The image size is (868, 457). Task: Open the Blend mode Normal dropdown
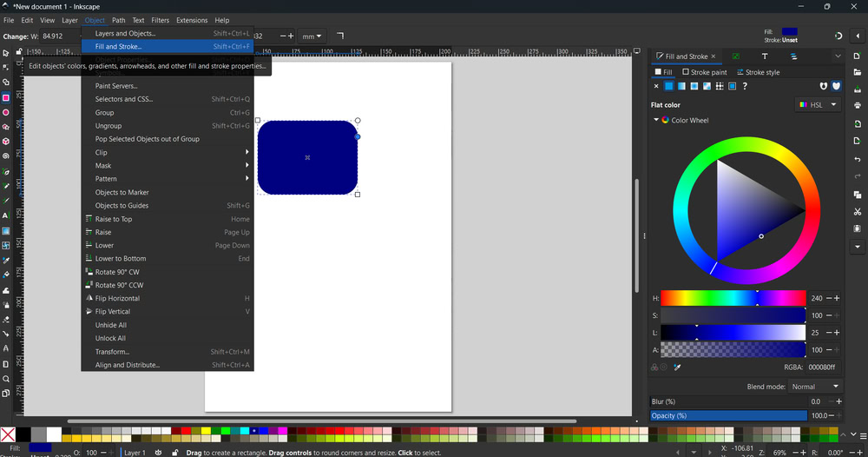click(x=814, y=387)
